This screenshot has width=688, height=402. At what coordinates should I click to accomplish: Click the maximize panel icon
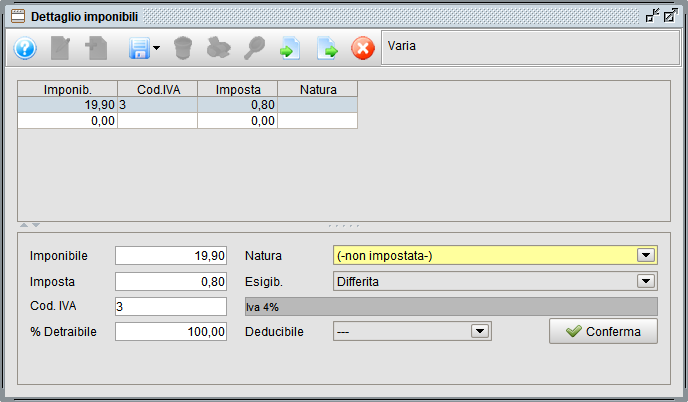pyautogui.click(x=670, y=16)
